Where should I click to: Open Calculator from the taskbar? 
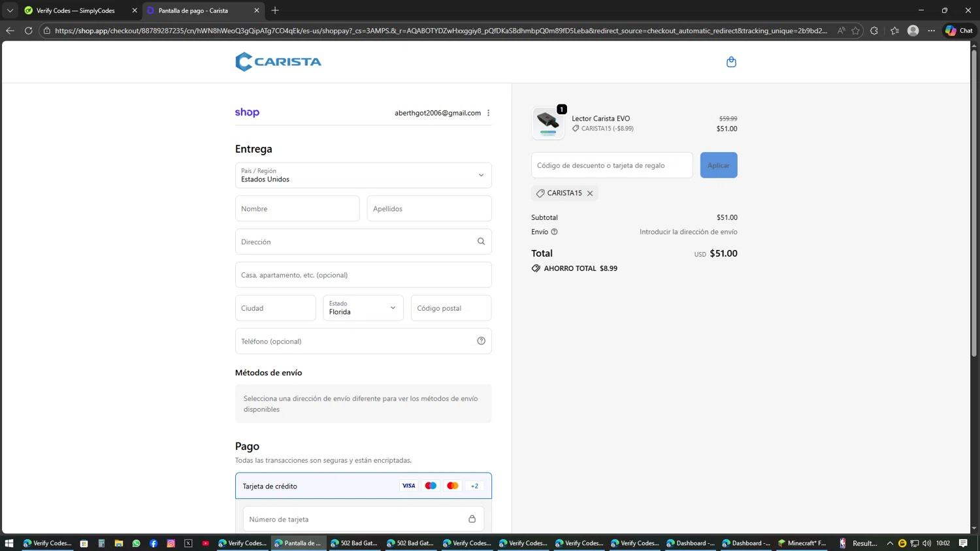click(x=101, y=543)
